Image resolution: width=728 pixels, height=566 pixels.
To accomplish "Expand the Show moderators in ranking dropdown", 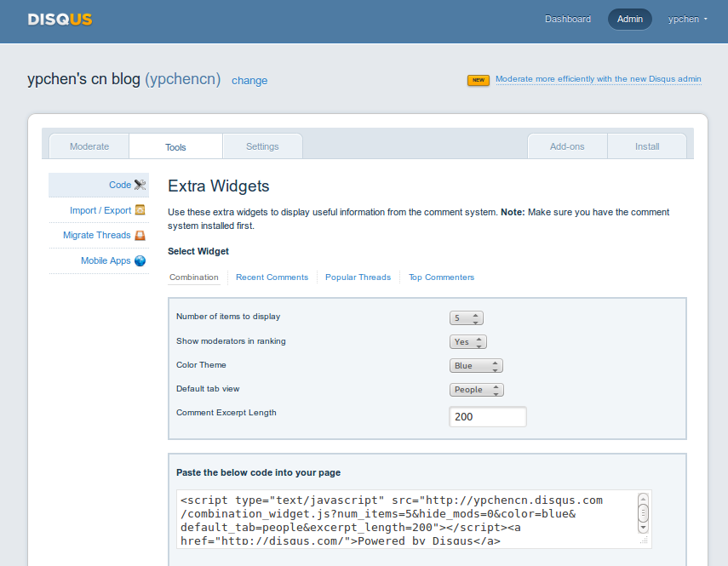I will point(467,341).
